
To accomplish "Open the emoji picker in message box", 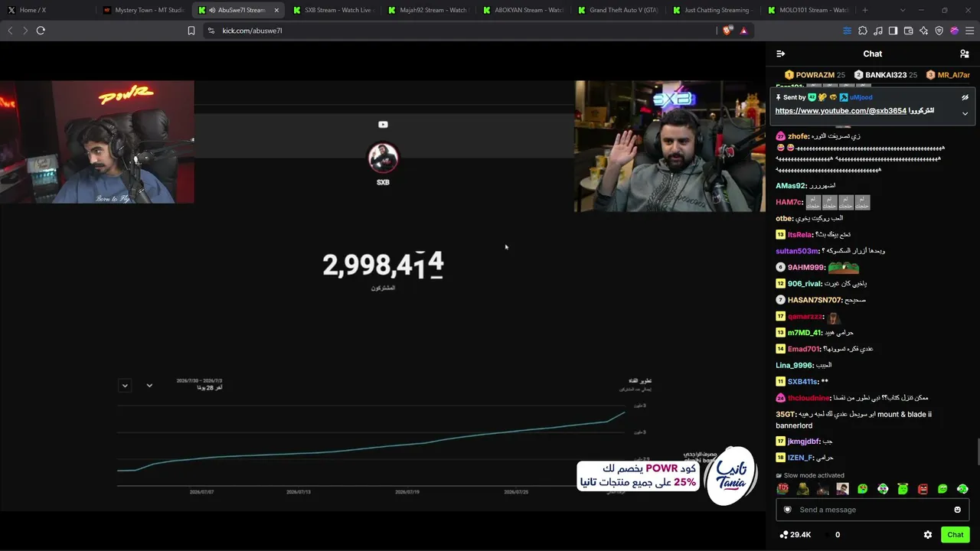I will pyautogui.click(x=957, y=510).
